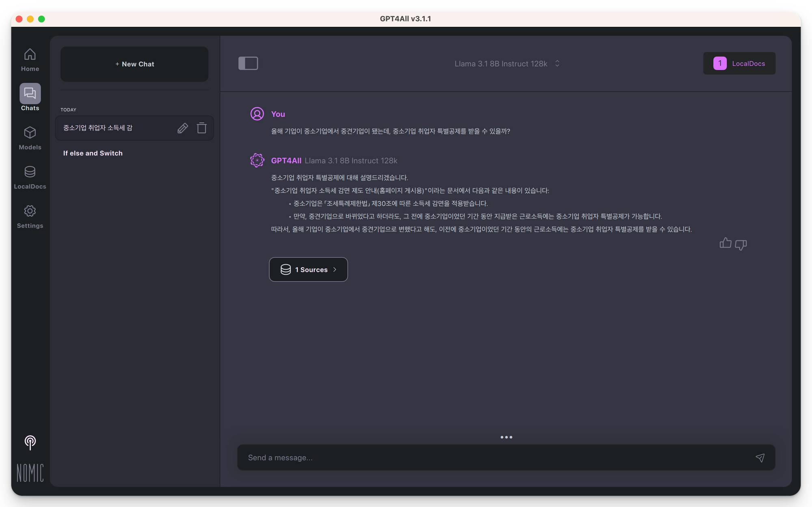
Task: Click the edit pencil on Korean chat
Action: (183, 128)
